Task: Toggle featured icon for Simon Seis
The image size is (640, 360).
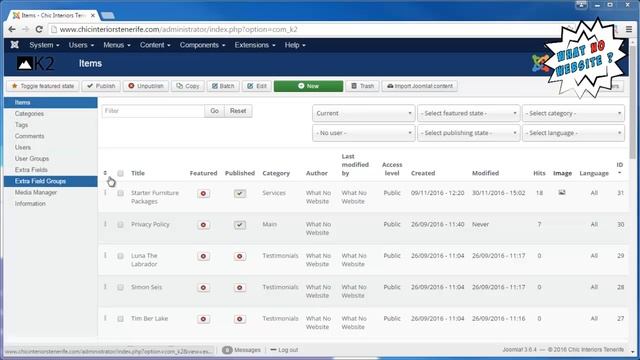Action: (x=203, y=287)
